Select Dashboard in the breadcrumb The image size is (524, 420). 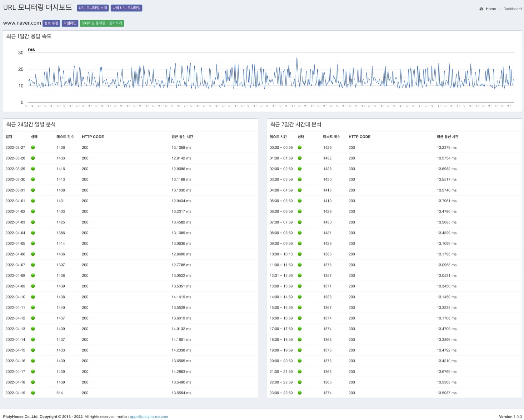(x=512, y=9)
